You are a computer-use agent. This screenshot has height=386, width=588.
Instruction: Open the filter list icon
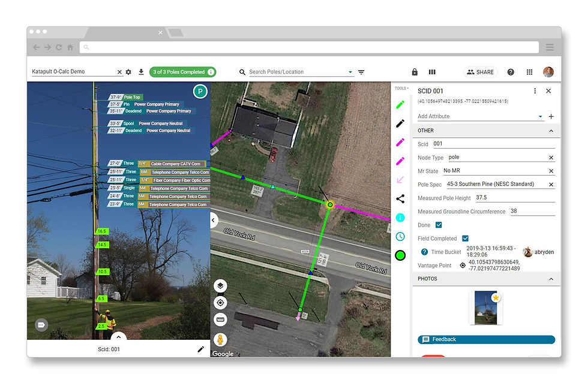click(x=361, y=72)
